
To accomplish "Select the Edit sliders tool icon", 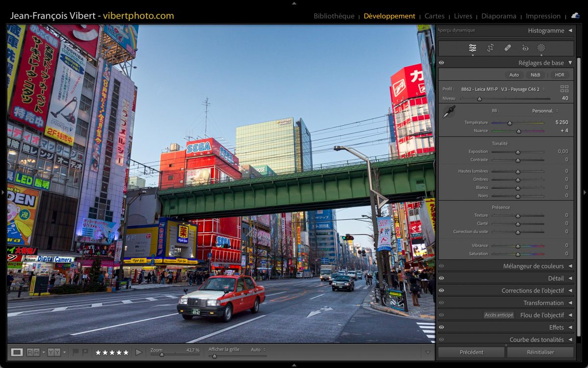I will pos(472,48).
